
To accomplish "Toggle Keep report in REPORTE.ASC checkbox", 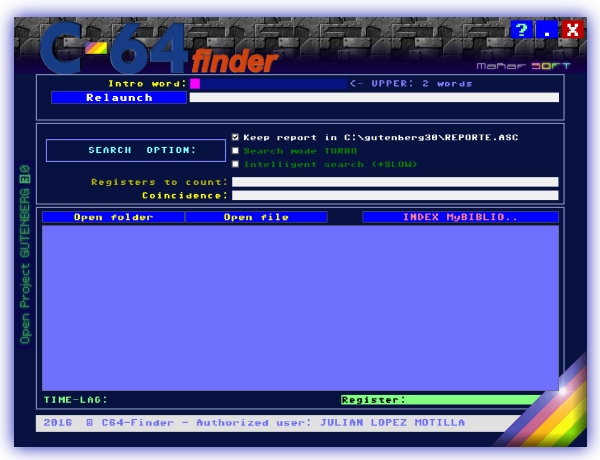I will 235,137.
